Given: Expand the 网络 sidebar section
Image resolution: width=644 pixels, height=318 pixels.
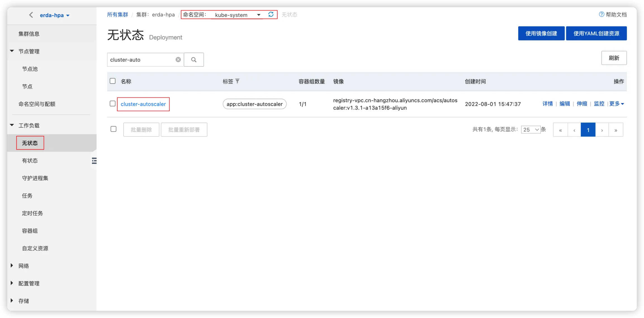Looking at the screenshot, I should point(23,266).
